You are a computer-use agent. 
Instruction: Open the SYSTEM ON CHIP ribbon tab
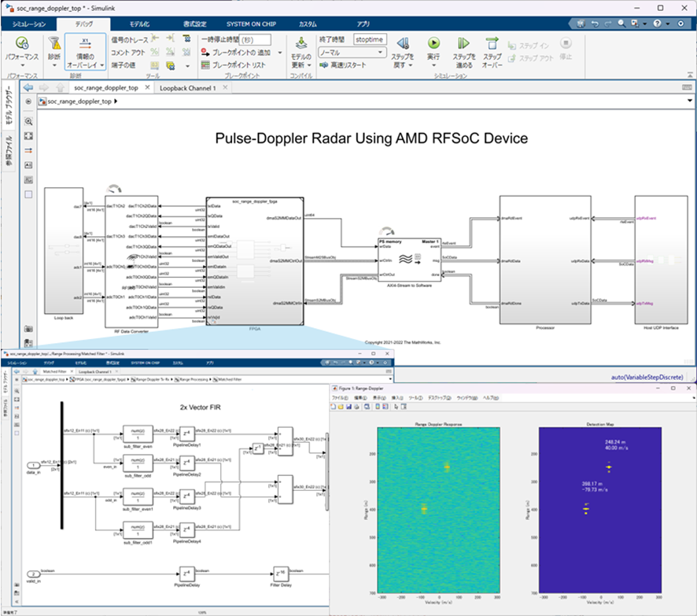252,24
